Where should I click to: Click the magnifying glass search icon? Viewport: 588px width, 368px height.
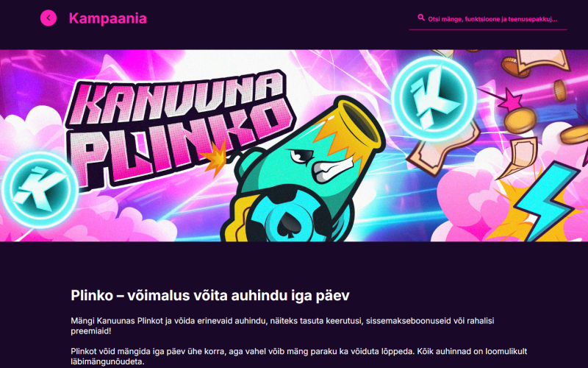421,18
